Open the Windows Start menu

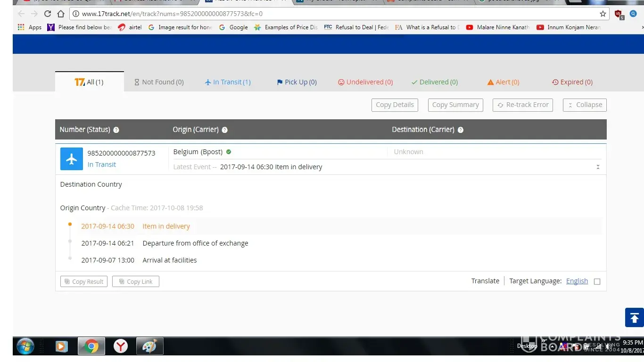[x=25, y=346]
